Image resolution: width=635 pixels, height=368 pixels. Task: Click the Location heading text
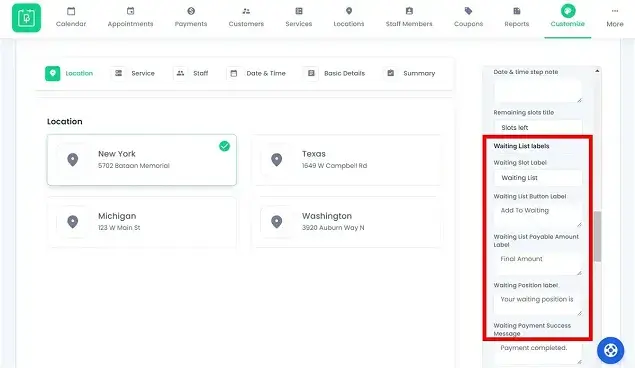65,121
